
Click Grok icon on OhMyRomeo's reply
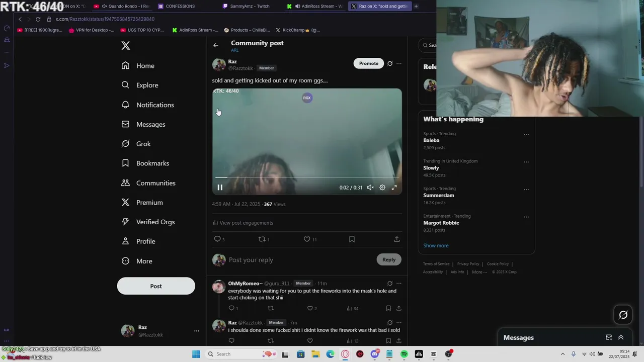390,284
